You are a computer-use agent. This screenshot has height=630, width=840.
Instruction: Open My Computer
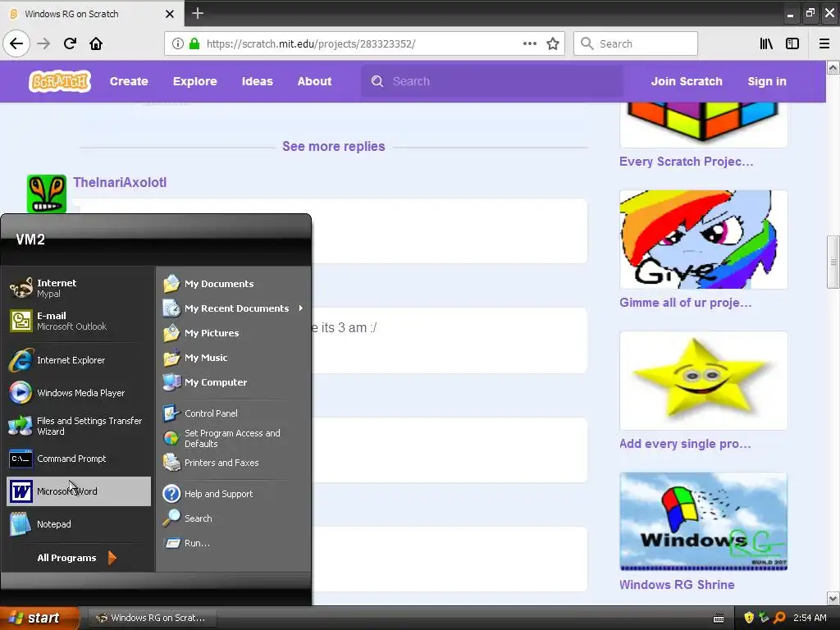coord(233,382)
